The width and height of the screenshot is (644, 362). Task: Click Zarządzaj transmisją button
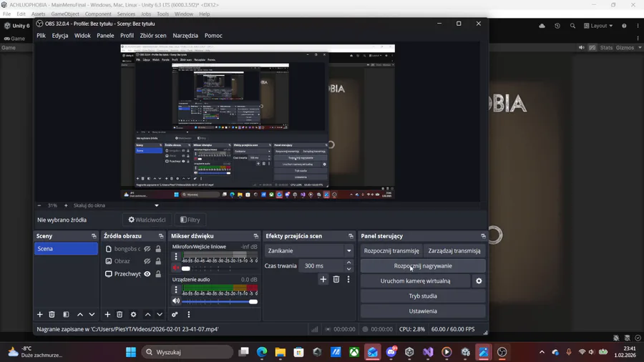[454, 251]
